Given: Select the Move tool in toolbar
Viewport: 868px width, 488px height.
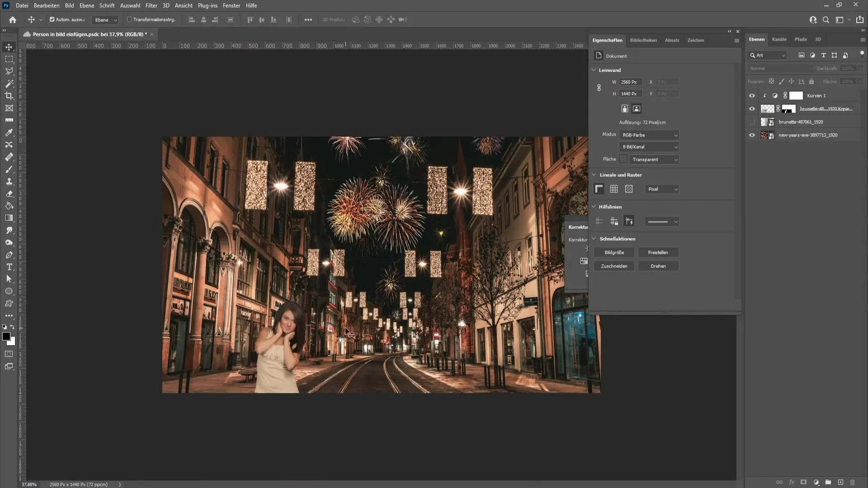Looking at the screenshot, I should (9, 46).
